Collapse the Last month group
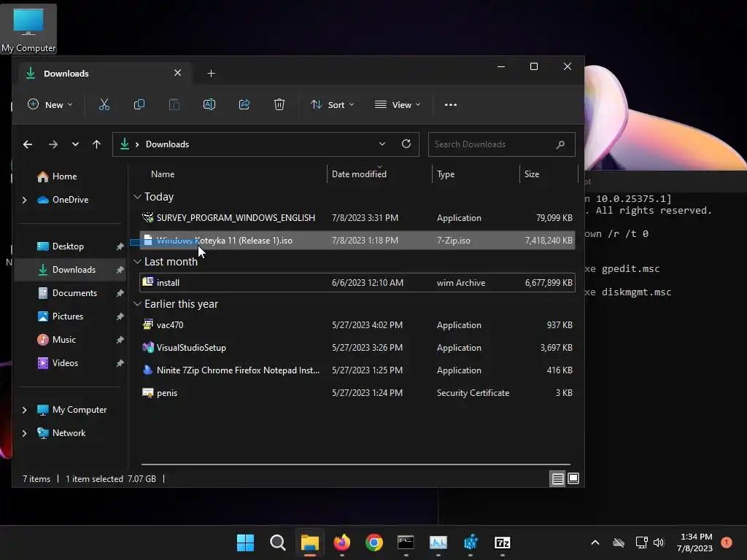The height and width of the screenshot is (560, 747). click(x=137, y=262)
